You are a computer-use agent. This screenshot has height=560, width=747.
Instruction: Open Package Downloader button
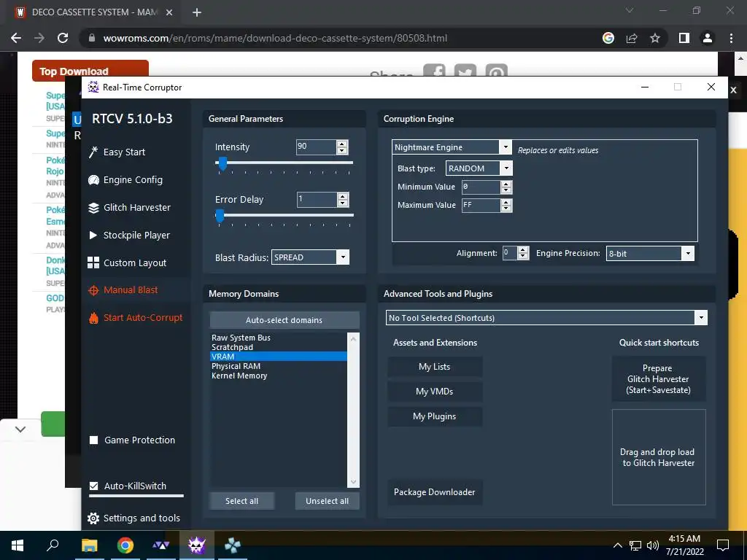pyautogui.click(x=435, y=492)
